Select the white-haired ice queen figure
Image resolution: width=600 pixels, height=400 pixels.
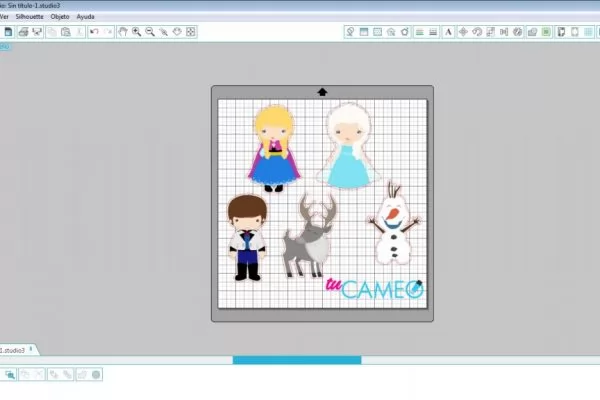point(349,146)
